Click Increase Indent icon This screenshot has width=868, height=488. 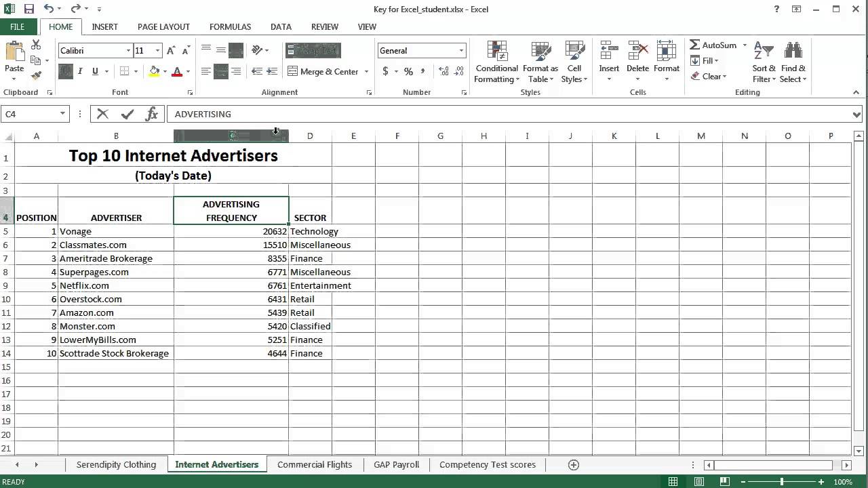[x=272, y=71]
